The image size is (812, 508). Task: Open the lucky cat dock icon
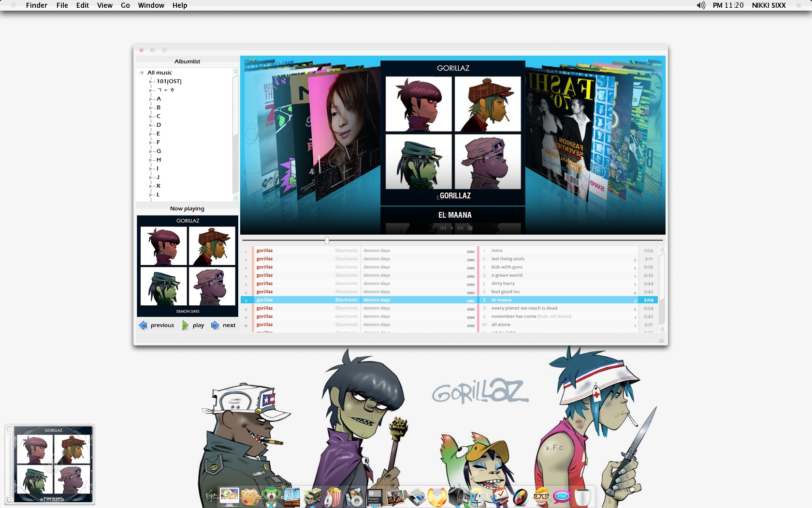coord(250,497)
